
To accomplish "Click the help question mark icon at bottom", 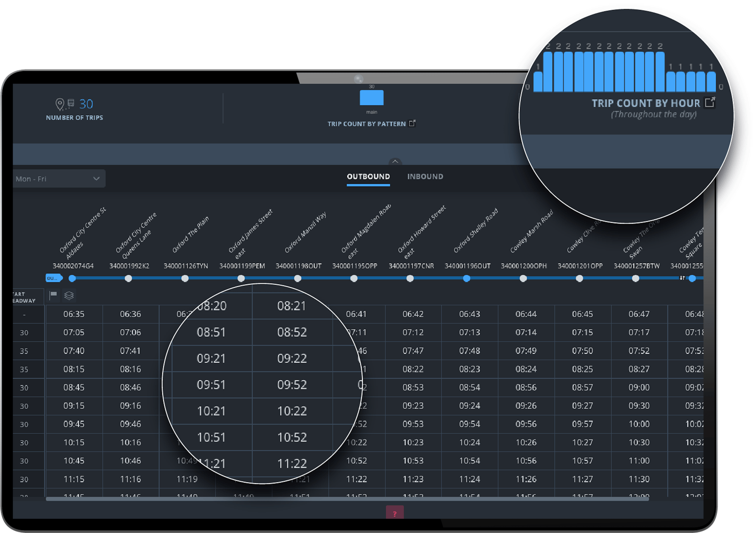I will click(395, 513).
